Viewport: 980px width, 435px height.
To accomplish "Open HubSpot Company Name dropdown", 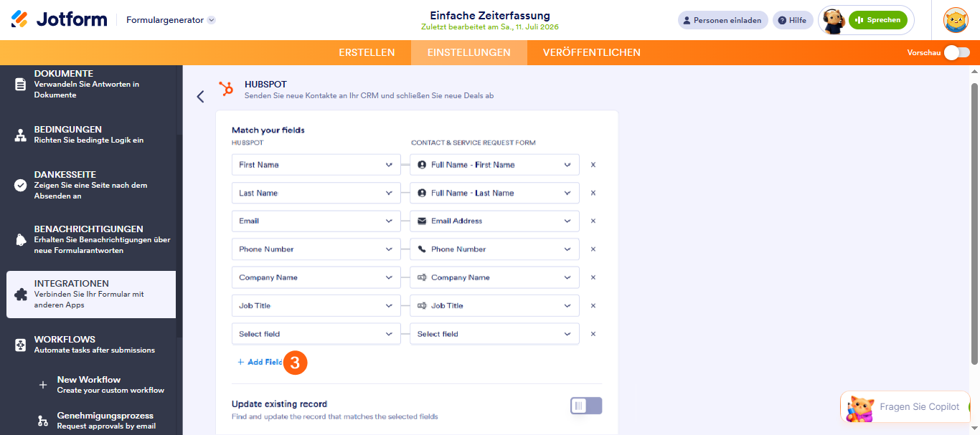I will coord(316,277).
